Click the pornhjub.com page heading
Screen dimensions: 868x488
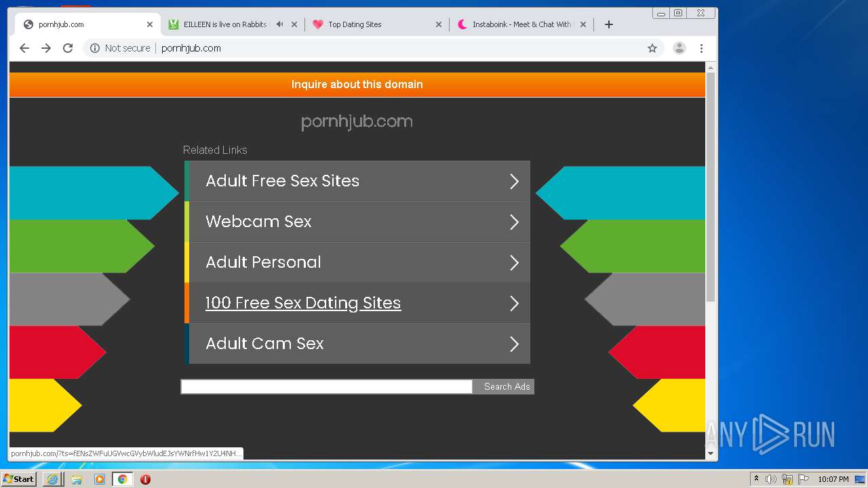click(x=357, y=122)
